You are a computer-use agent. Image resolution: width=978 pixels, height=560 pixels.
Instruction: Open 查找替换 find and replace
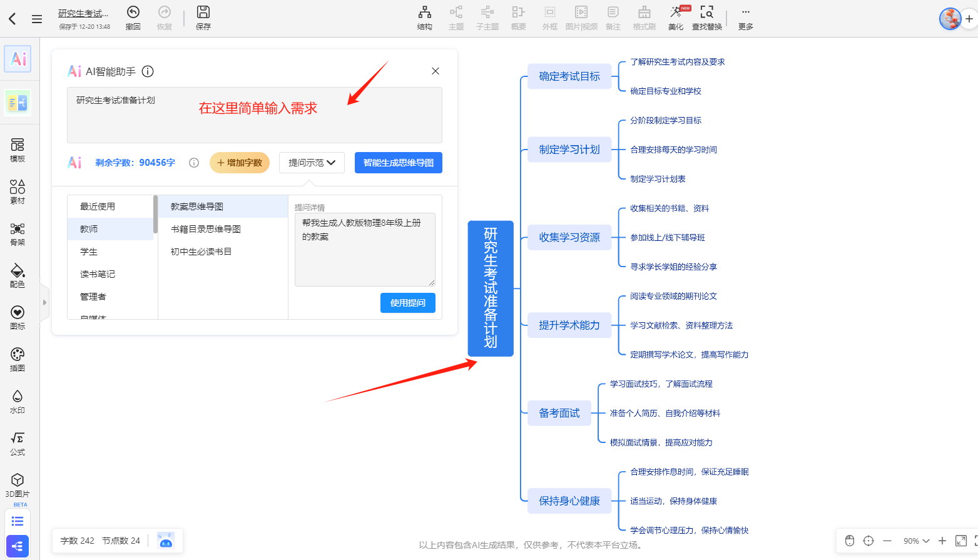click(x=706, y=18)
